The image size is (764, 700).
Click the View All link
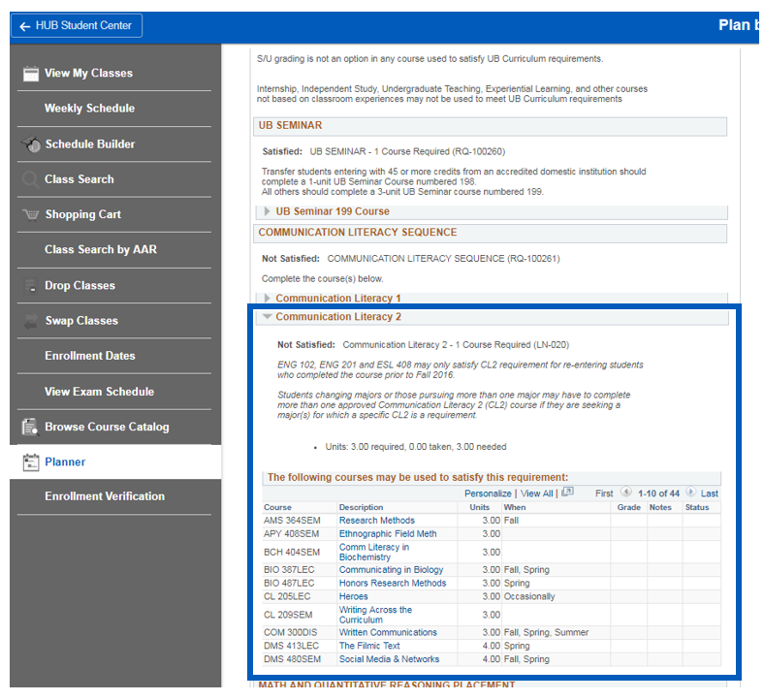(x=536, y=493)
